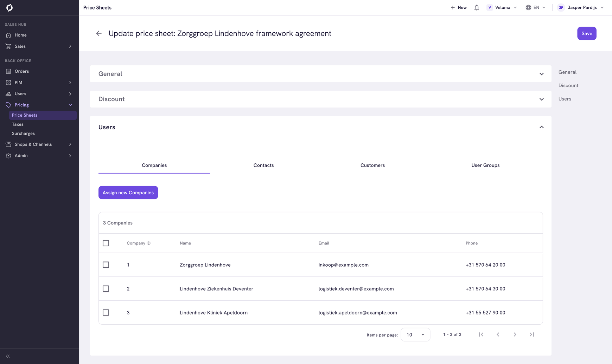Expand the Sales submenu chevron
612x364 pixels.
click(70, 46)
